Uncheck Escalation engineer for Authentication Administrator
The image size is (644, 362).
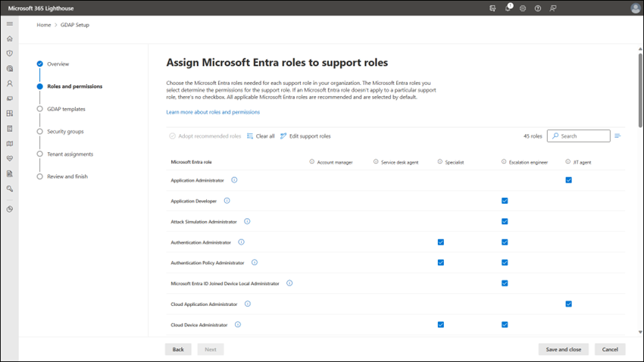[x=505, y=242]
